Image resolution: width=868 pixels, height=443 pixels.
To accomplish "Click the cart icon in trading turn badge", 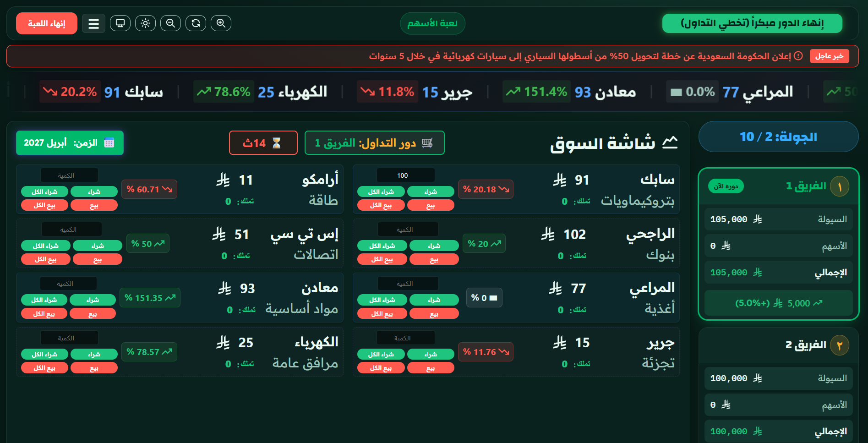I will 427,143.
